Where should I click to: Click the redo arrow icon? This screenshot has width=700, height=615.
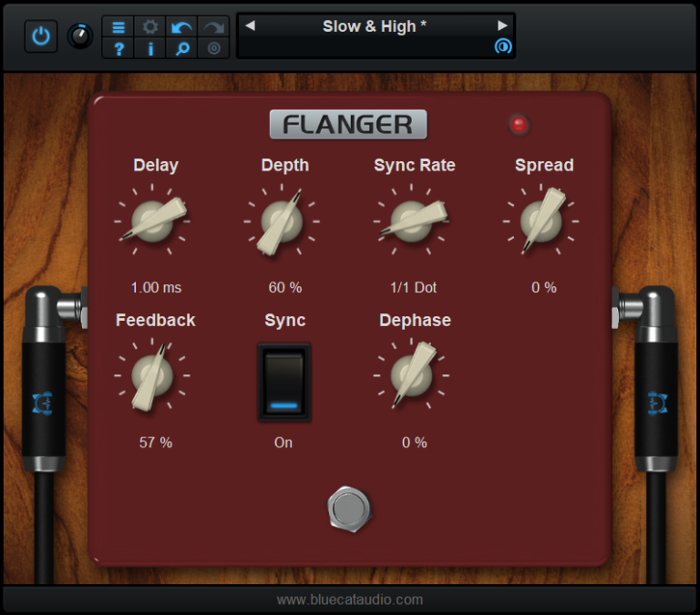(213, 27)
